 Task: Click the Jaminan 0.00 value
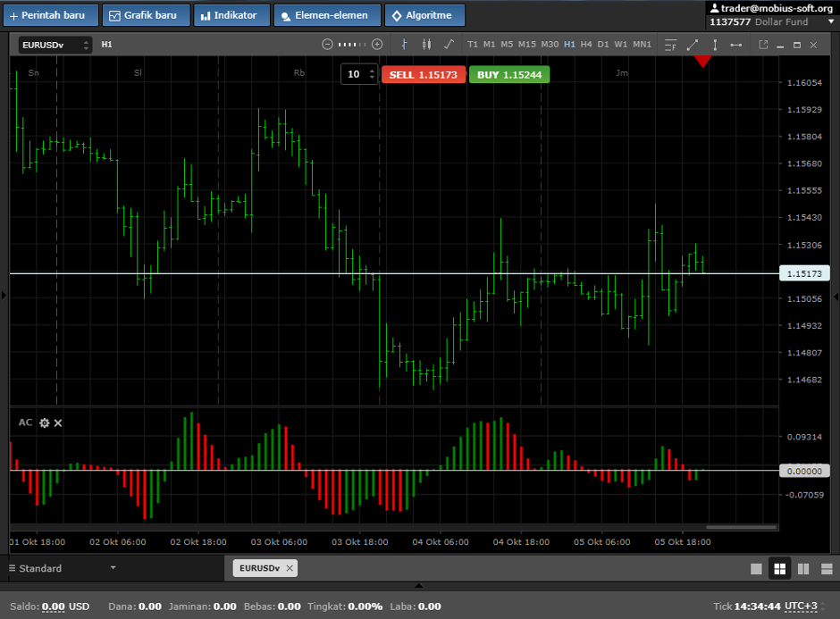[224, 606]
